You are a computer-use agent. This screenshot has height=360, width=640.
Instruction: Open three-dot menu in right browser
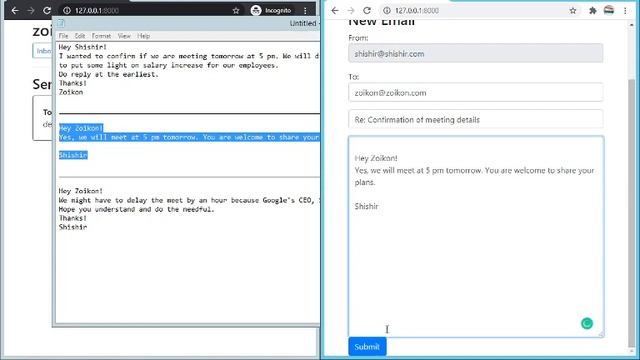tap(625, 11)
